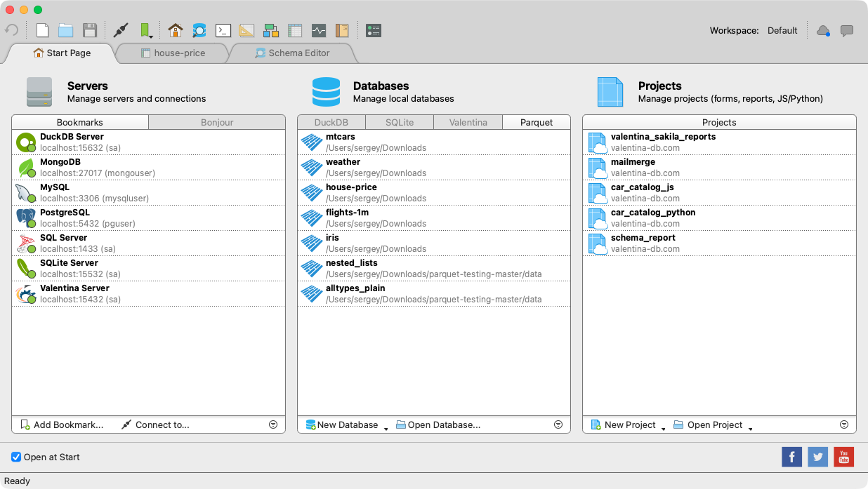
Task: Click the connect plug toolbar icon
Action: click(121, 30)
